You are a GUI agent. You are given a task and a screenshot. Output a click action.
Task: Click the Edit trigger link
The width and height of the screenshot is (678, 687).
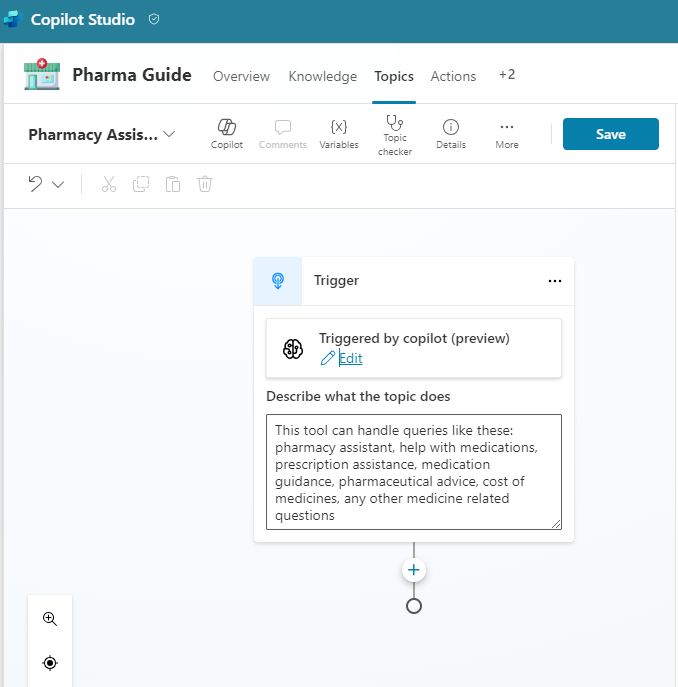tap(350, 359)
